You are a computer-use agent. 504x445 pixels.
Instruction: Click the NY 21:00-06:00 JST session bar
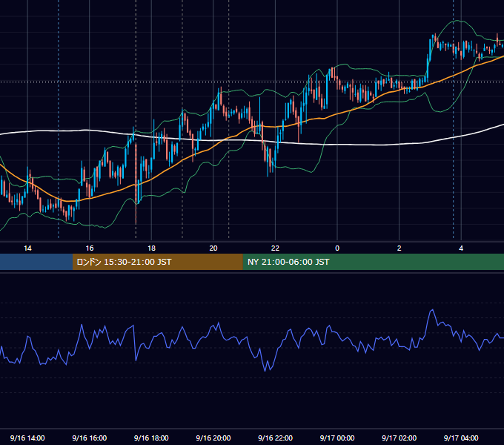click(373, 262)
